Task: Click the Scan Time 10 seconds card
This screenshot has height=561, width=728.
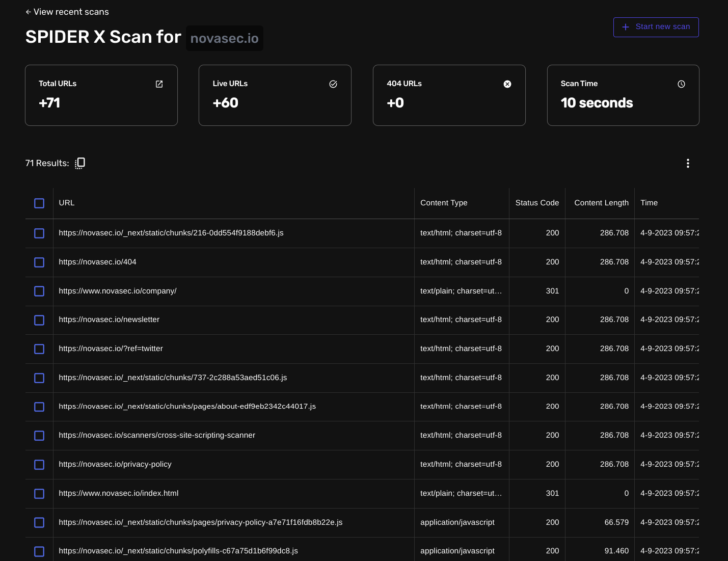Action: pyautogui.click(x=623, y=95)
